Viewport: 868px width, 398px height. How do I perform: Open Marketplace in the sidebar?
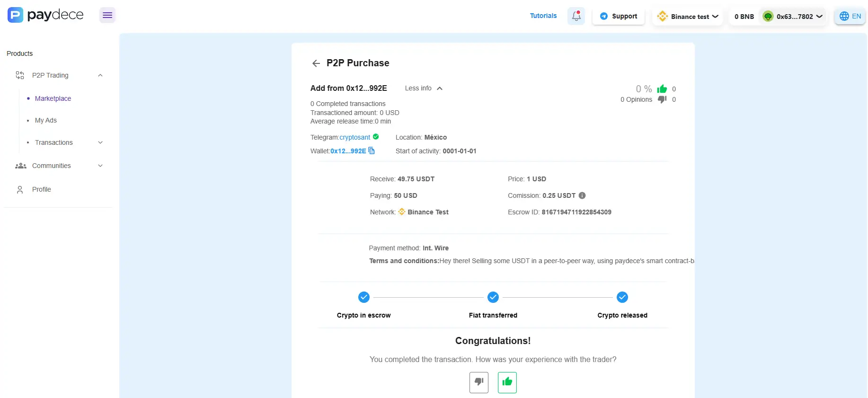pyautogui.click(x=53, y=98)
